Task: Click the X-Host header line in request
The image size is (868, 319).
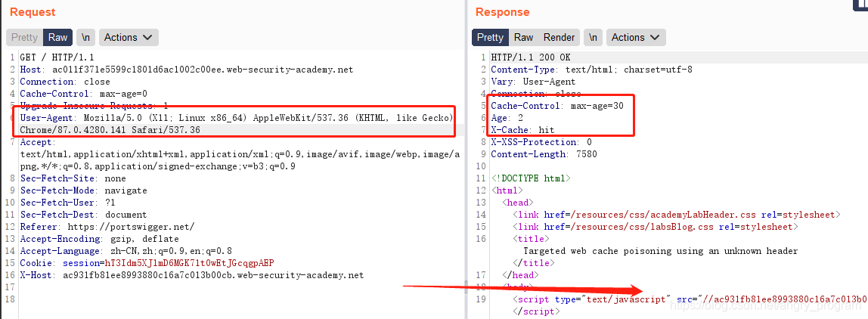Action: (192, 275)
